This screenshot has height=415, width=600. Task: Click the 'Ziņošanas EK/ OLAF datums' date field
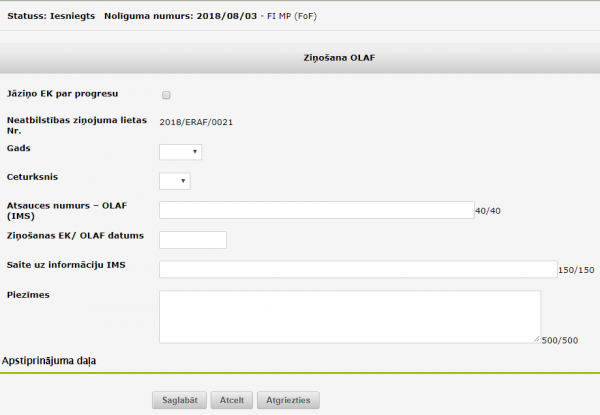pos(193,240)
